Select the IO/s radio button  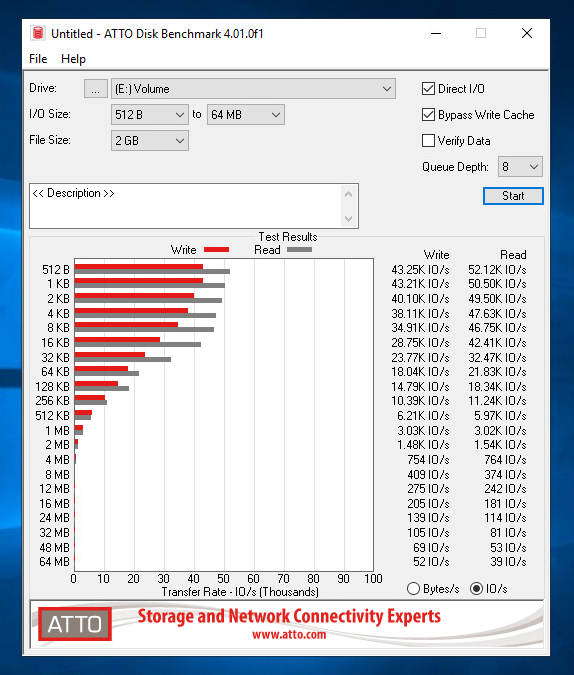[x=476, y=588]
